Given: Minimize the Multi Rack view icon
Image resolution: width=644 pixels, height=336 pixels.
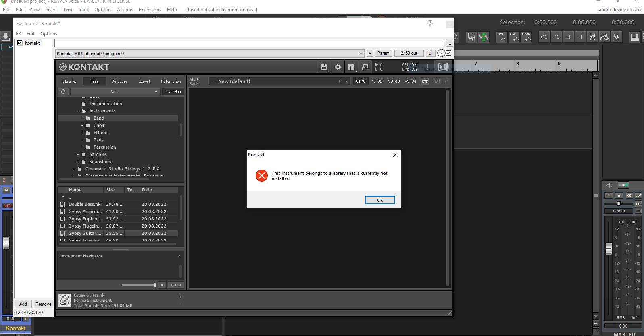Looking at the screenshot, I should (x=446, y=81).
